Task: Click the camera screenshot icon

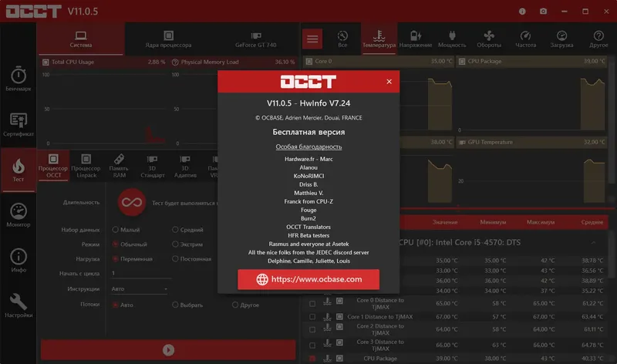Action: (x=543, y=12)
